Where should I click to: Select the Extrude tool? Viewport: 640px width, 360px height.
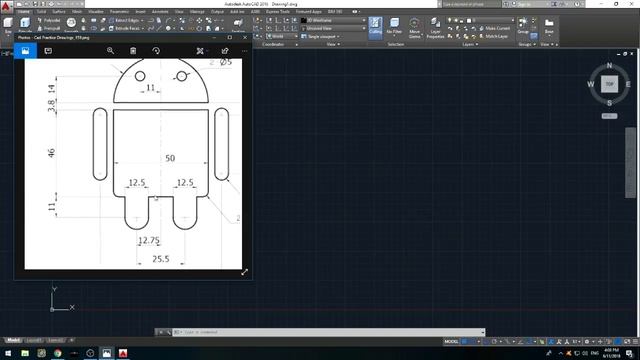(x=25, y=24)
